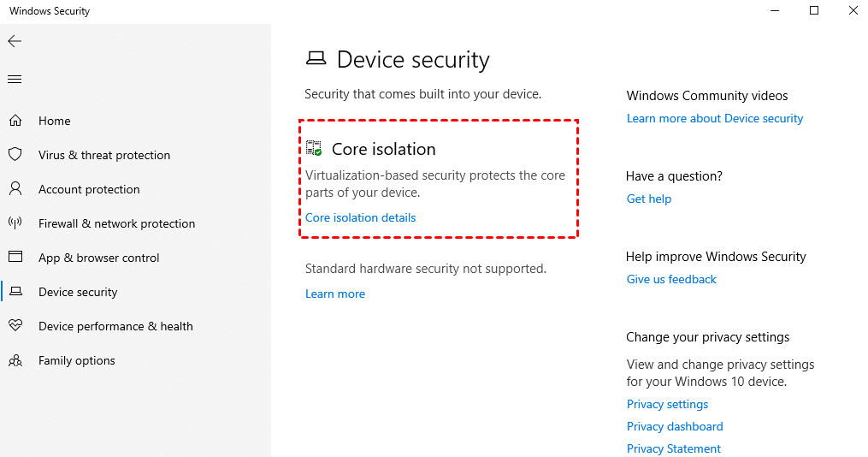This screenshot has height=457, width=868.
Task: Open Virus & threat protection page
Action: pyautogui.click(x=104, y=155)
